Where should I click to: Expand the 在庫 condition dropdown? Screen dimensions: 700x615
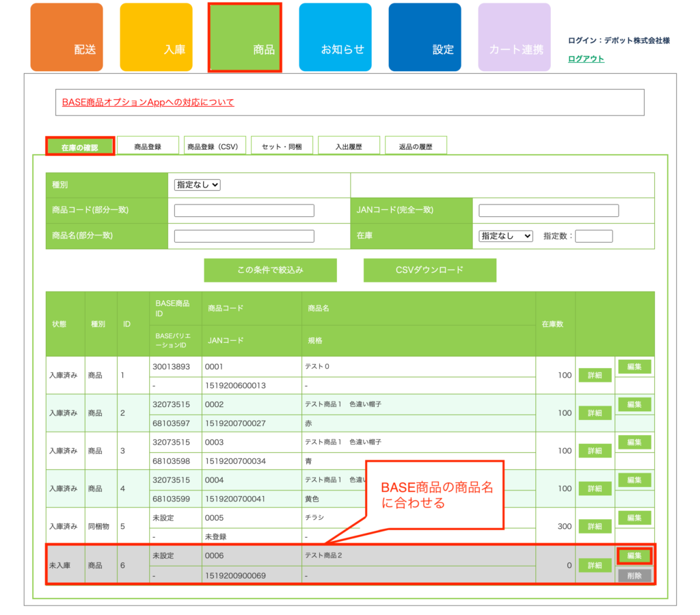coord(506,236)
